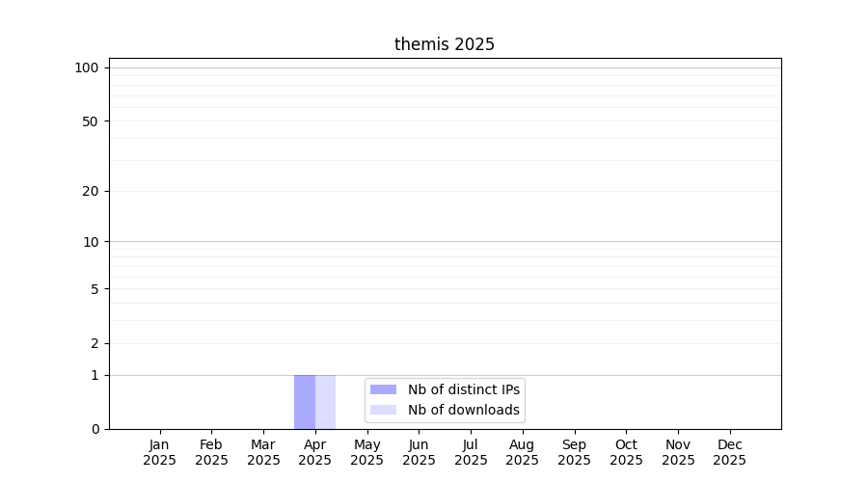Select the dark blue distinct IPs bar in April
The width and height of the screenshot is (868, 482).
pos(305,402)
